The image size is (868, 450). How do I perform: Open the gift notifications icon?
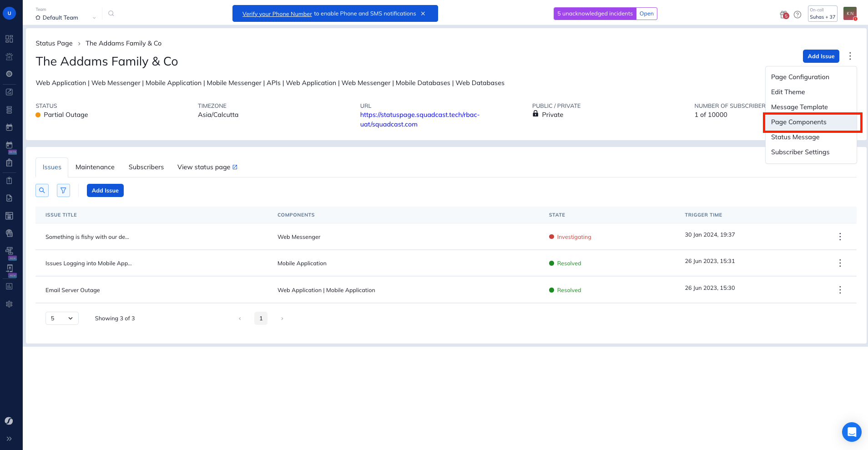[x=783, y=15]
